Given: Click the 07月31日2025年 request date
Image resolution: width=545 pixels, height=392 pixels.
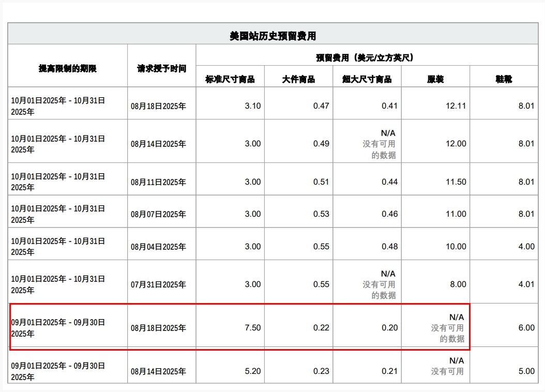Looking at the screenshot, I should 159,285.
